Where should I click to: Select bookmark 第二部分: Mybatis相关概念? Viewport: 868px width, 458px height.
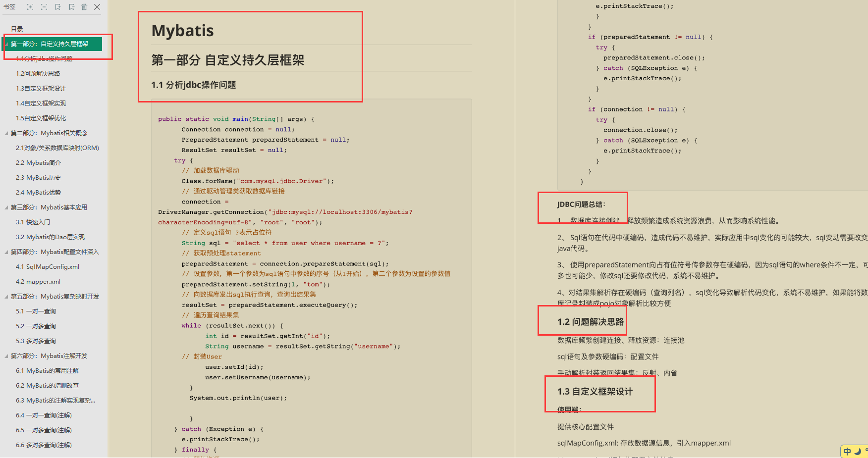49,133
